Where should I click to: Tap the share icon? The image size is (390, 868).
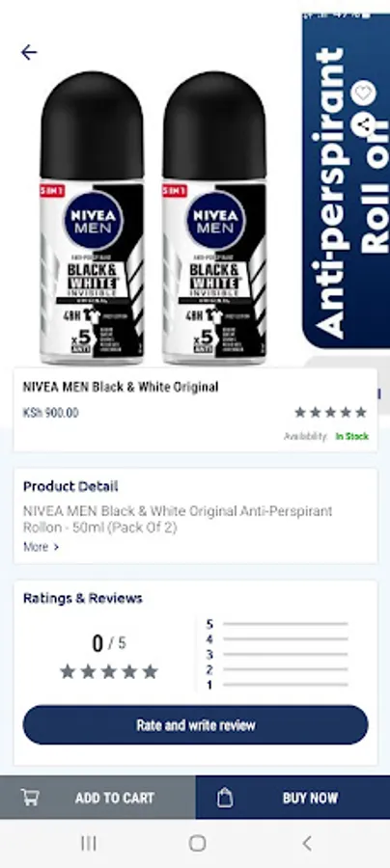point(363,125)
